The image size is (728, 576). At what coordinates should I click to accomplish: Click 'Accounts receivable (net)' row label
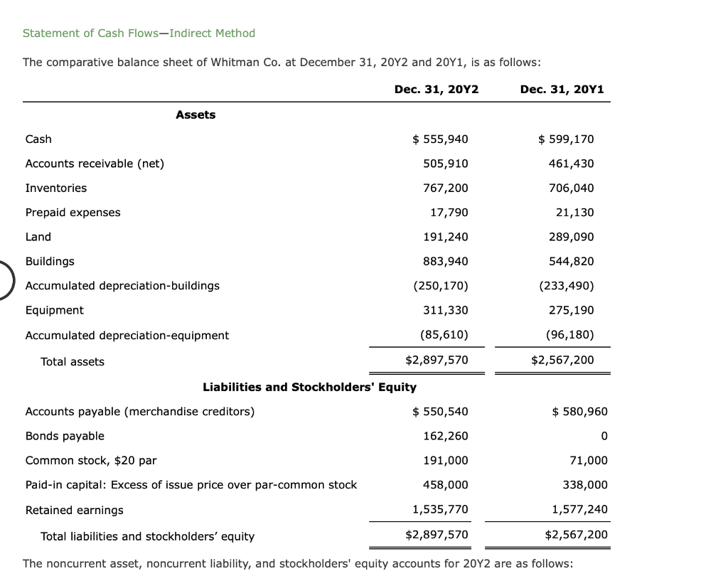pos(95,164)
